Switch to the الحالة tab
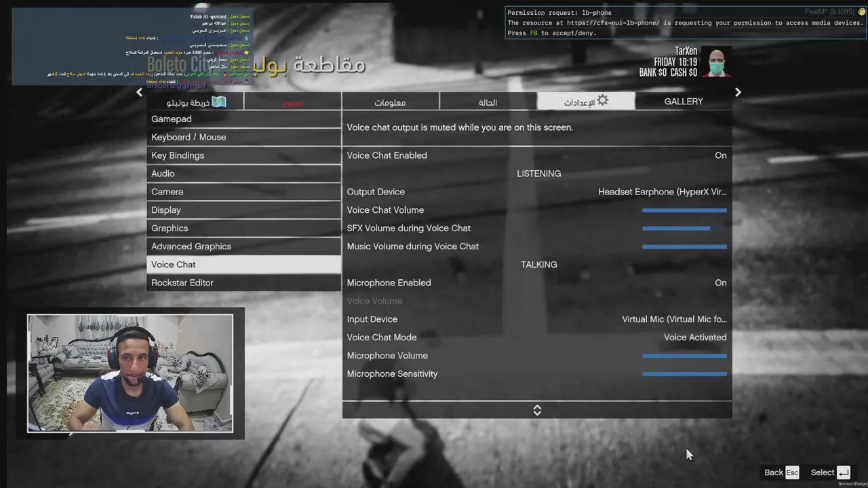The image size is (868, 488). pos(488,102)
